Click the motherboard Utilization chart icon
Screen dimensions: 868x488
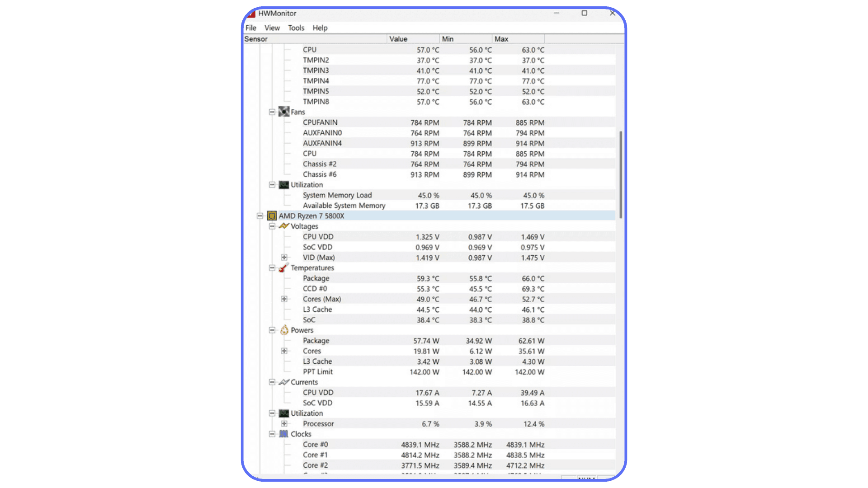point(284,185)
